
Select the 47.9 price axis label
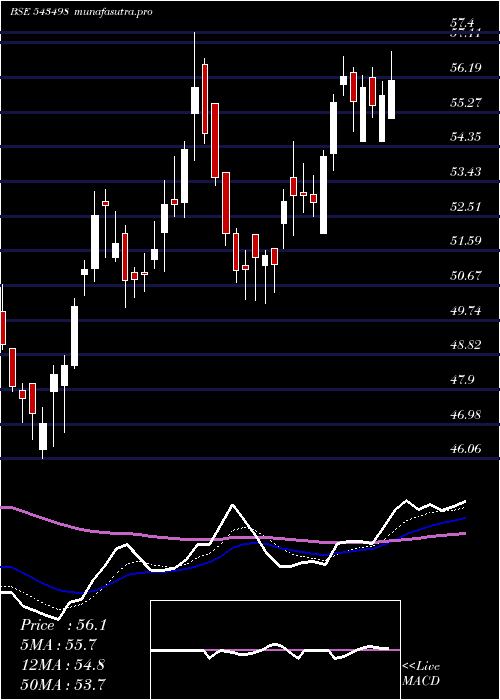462,380
